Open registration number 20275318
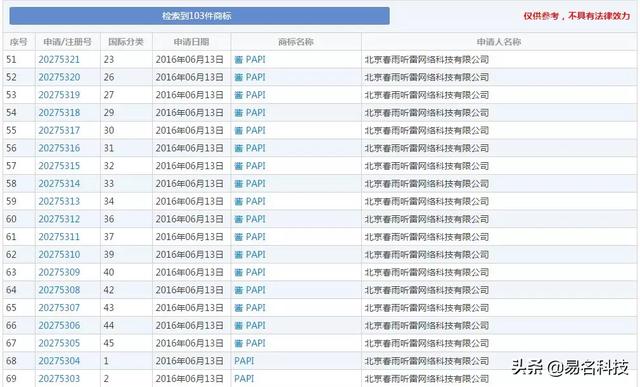 pyautogui.click(x=59, y=113)
